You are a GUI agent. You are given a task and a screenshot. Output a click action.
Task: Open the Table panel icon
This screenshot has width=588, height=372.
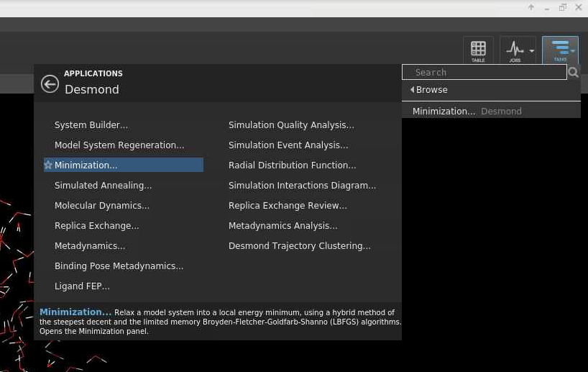pyautogui.click(x=478, y=50)
